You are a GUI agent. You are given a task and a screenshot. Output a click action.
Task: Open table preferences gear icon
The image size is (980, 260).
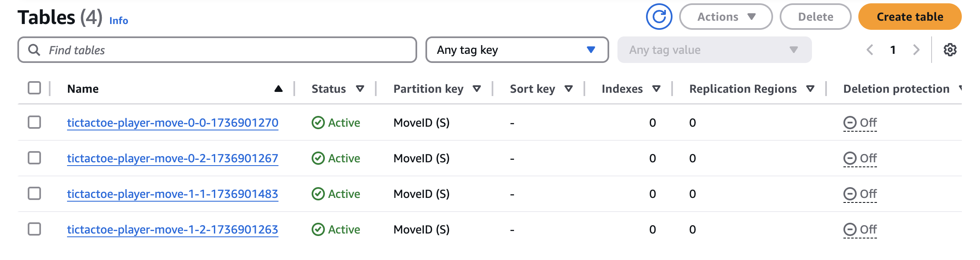(950, 50)
